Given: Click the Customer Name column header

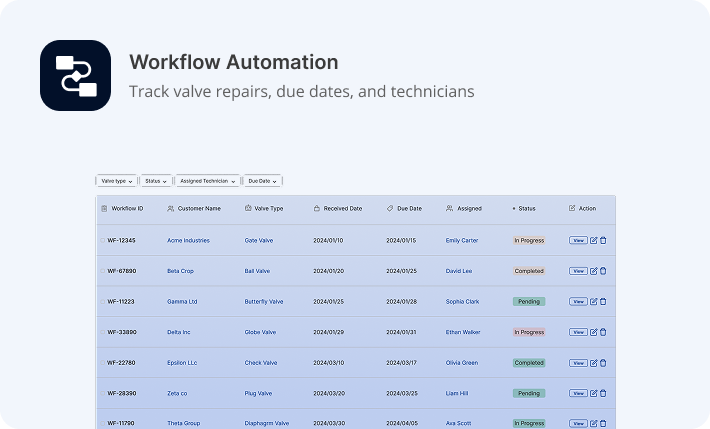Looking at the screenshot, I should click(x=198, y=209).
